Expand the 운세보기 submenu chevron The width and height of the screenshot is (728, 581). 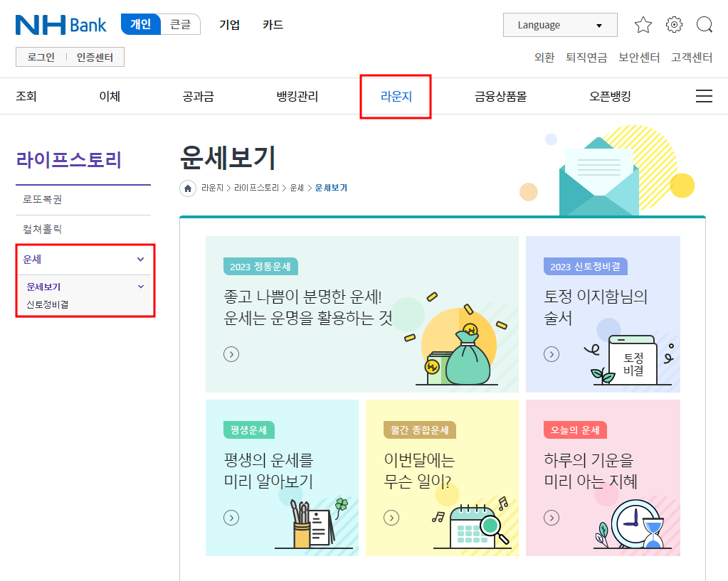(141, 287)
